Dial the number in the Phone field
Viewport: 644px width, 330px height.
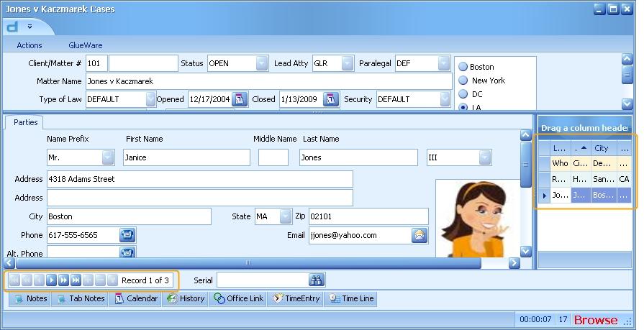128,235
